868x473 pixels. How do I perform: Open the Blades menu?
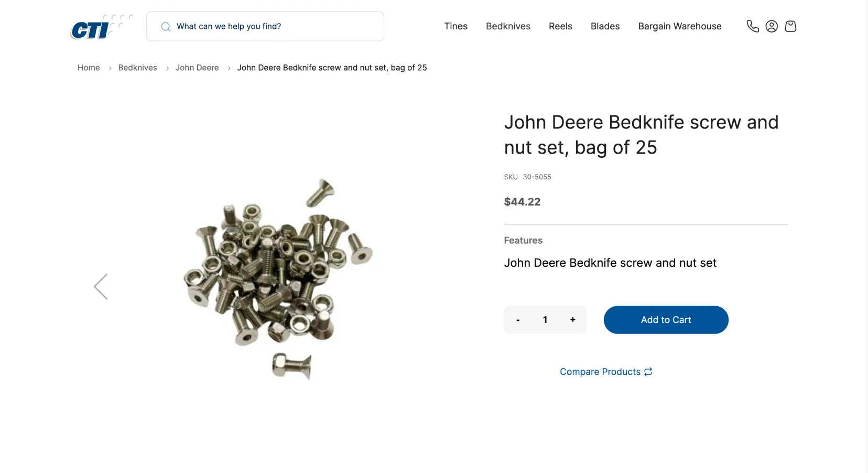pos(605,26)
